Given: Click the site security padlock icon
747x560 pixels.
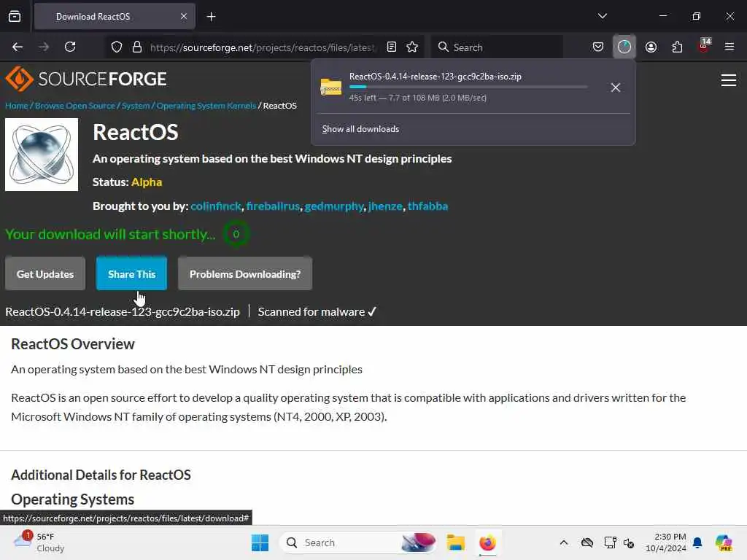Looking at the screenshot, I should pos(137,47).
